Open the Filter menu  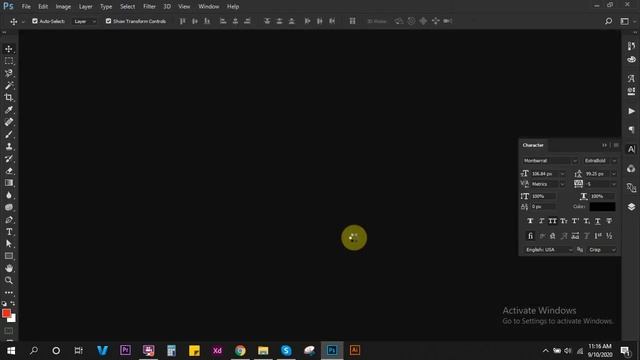pyautogui.click(x=149, y=7)
